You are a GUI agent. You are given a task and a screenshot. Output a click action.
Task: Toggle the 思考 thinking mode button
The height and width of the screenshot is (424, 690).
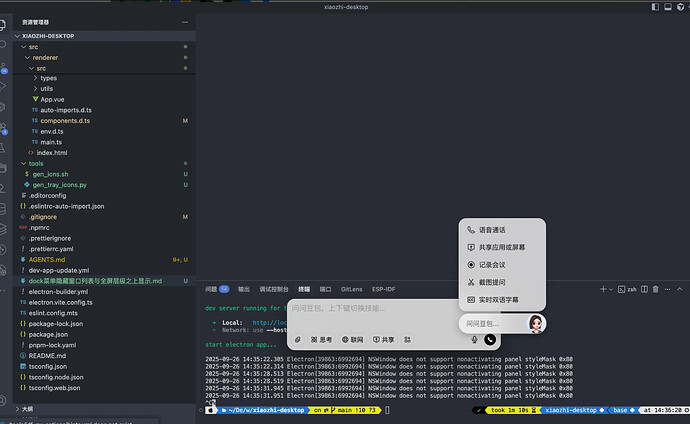(321, 340)
